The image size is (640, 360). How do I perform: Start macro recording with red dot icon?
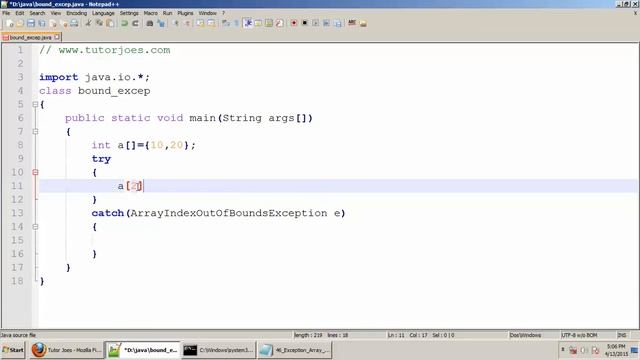[x=293, y=23]
